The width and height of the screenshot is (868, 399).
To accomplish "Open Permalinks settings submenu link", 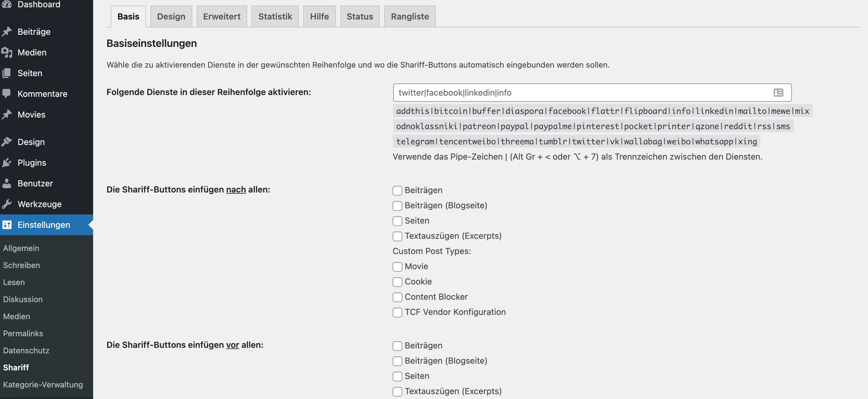I will (23, 333).
